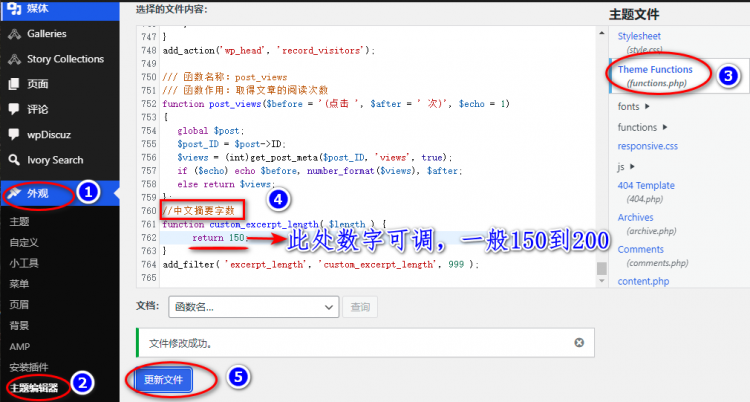Go to 安装插件 submenu
The width and height of the screenshot is (750, 402).
(29, 367)
